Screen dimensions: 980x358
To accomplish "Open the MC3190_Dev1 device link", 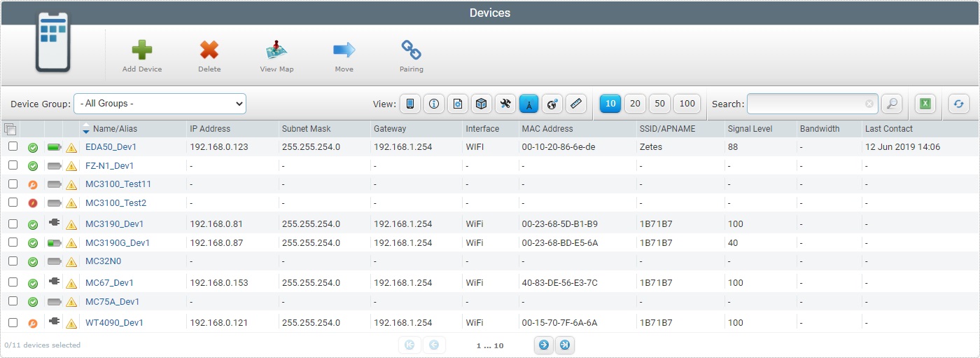I will click(114, 224).
